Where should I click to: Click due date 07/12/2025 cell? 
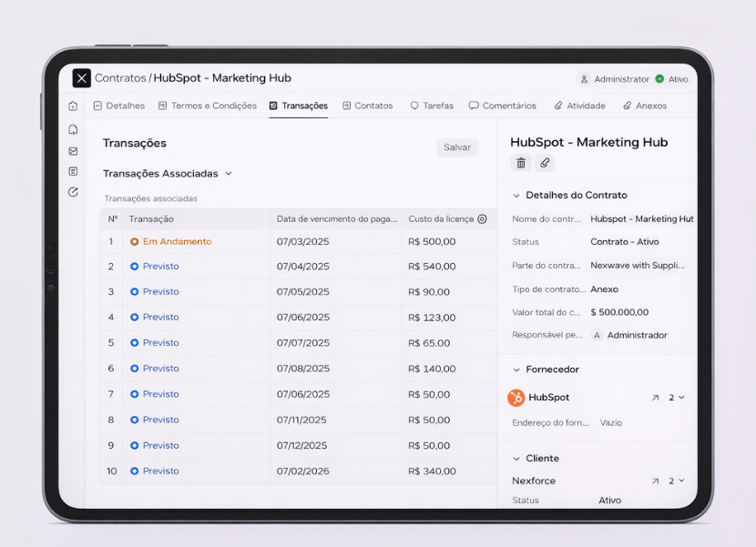click(336, 446)
